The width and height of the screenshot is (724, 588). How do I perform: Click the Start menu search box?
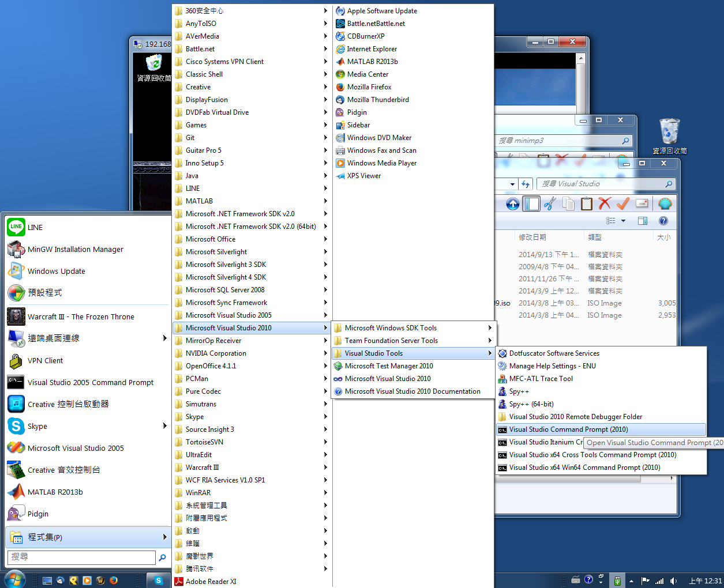point(81,557)
